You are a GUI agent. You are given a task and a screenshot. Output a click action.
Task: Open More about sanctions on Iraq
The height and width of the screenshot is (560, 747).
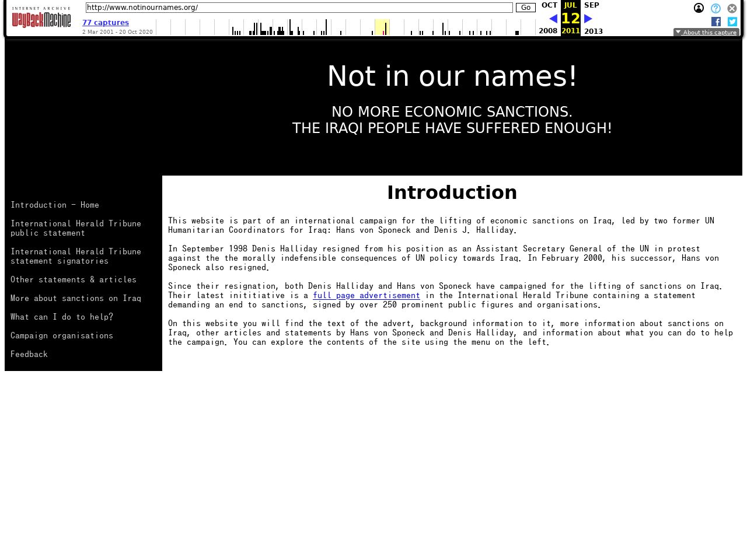pos(76,298)
